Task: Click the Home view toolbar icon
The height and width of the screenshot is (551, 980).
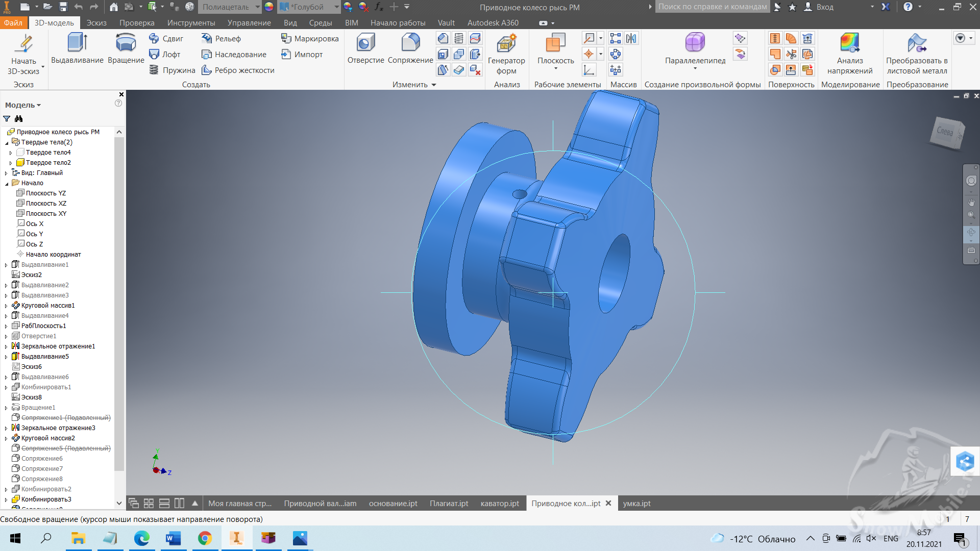Action: (x=114, y=7)
